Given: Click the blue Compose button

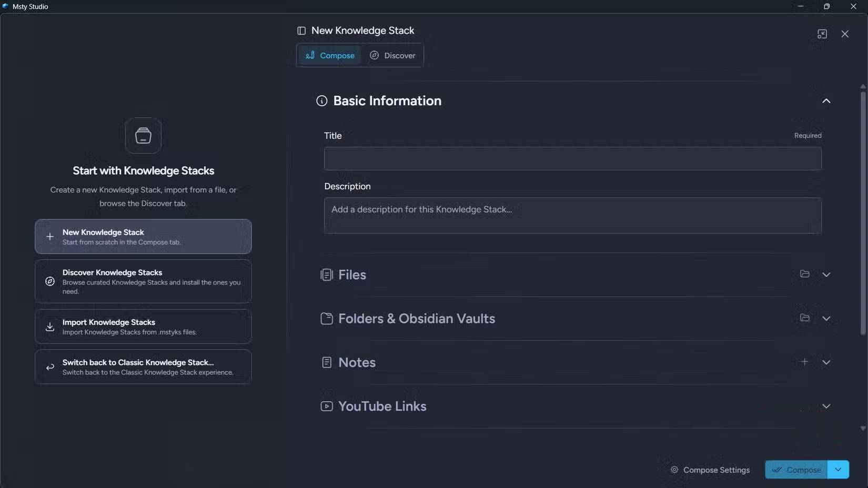Looking at the screenshot, I should click(x=796, y=470).
